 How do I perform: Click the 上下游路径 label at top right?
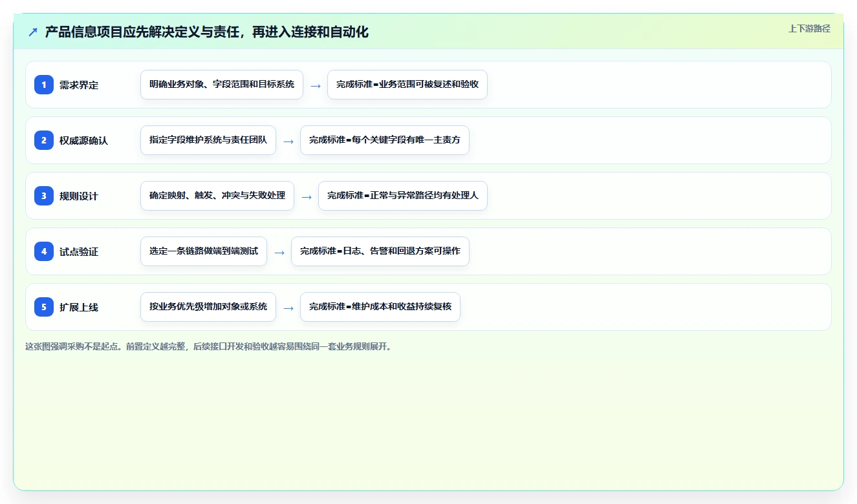809,29
